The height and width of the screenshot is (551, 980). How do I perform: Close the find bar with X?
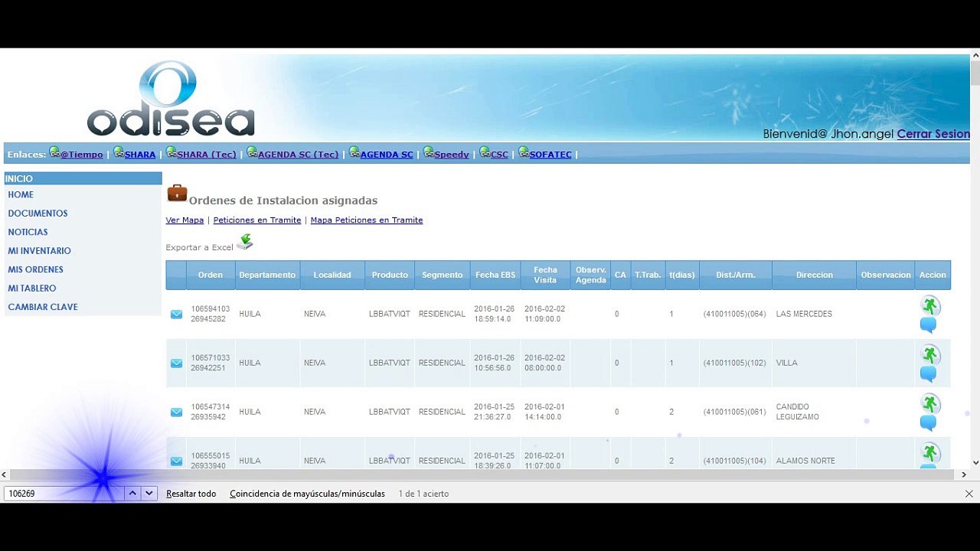click(x=969, y=494)
